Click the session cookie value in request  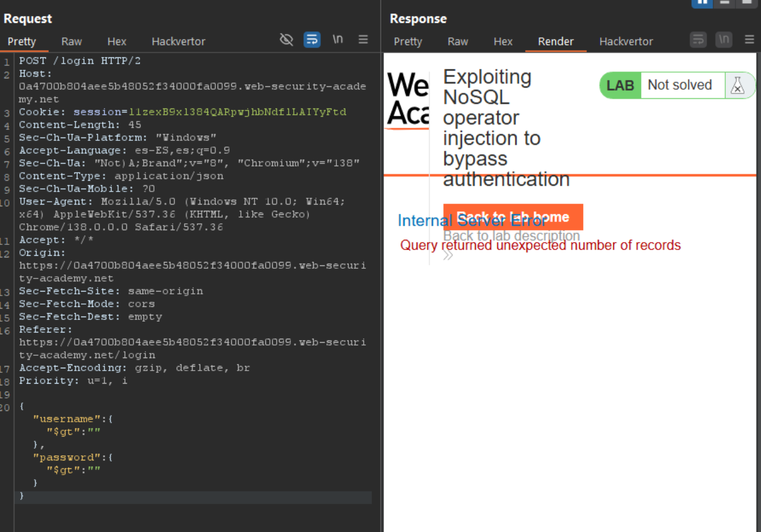[238, 112]
